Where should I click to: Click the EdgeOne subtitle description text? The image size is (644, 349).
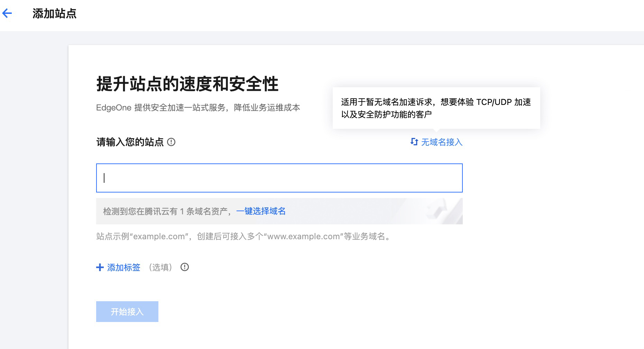[x=198, y=108]
